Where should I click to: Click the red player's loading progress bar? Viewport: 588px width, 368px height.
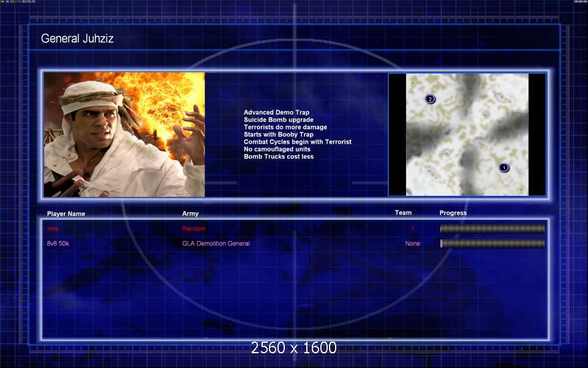tap(492, 228)
